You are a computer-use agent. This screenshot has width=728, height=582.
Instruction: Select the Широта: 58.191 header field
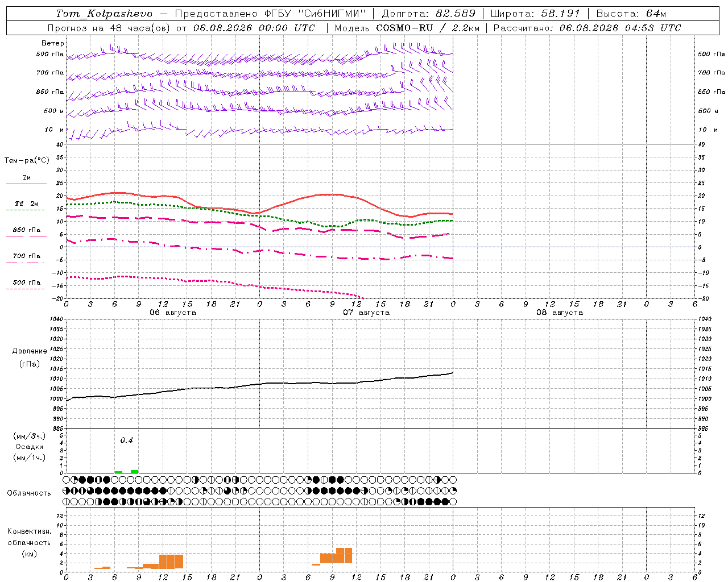[535, 14]
